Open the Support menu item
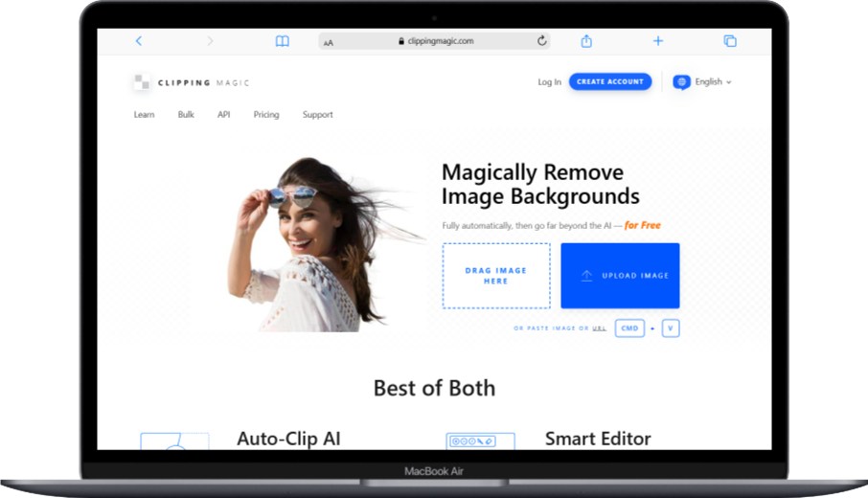Viewport: 868px width, 498px height. click(x=318, y=115)
